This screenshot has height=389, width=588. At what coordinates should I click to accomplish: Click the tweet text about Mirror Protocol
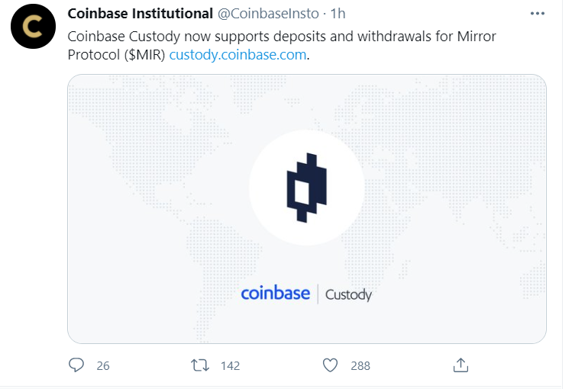[x=282, y=46]
